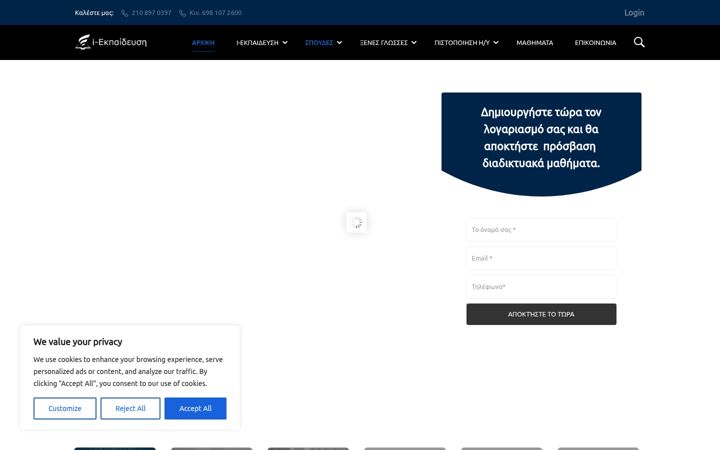This screenshot has width=720, height=450.
Task: Expand the ΠΙΣΤΟΠΟΙΗΣΗ Η/Υ menu chevron
Action: click(x=496, y=43)
